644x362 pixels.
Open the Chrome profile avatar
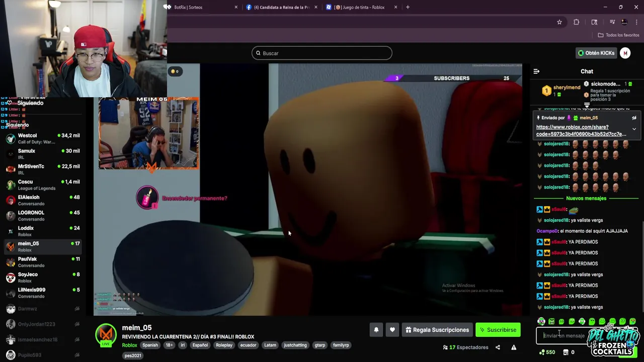pos(624,22)
